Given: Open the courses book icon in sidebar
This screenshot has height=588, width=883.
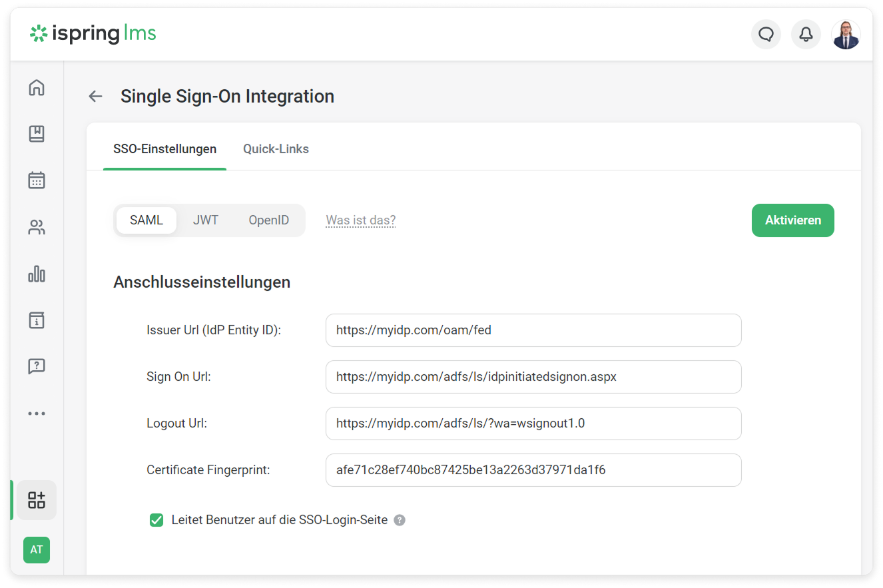Looking at the screenshot, I should point(37,134).
